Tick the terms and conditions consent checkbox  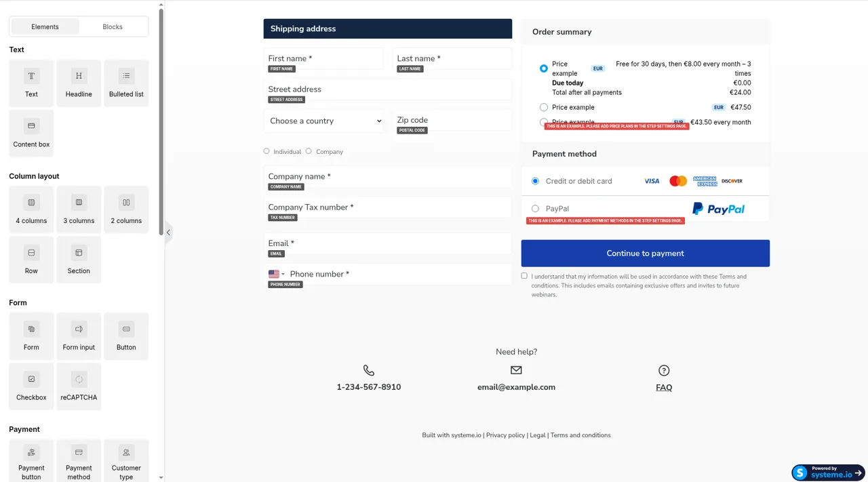point(524,276)
